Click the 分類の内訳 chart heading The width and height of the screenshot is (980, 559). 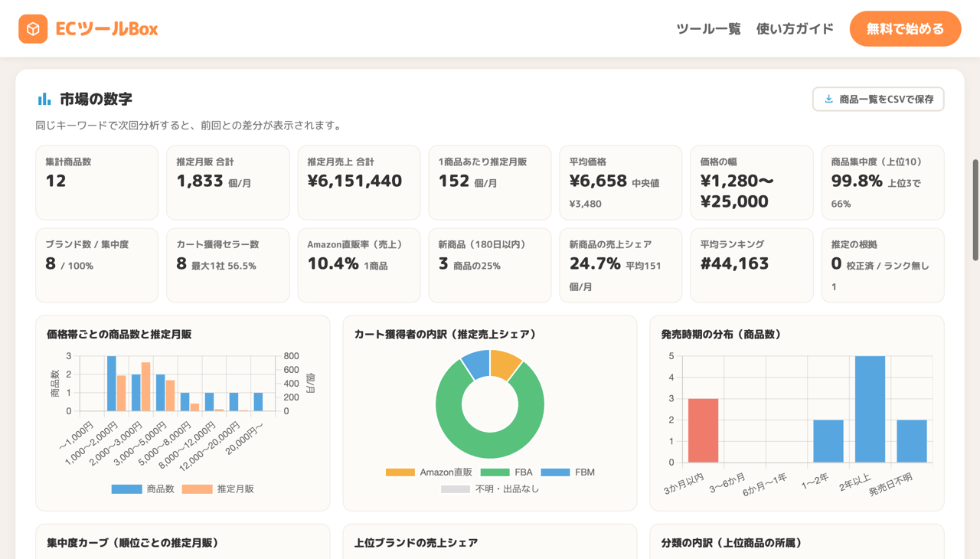click(731, 542)
